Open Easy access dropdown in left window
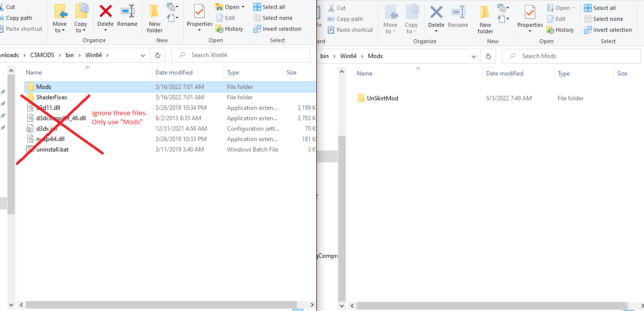 point(173,18)
